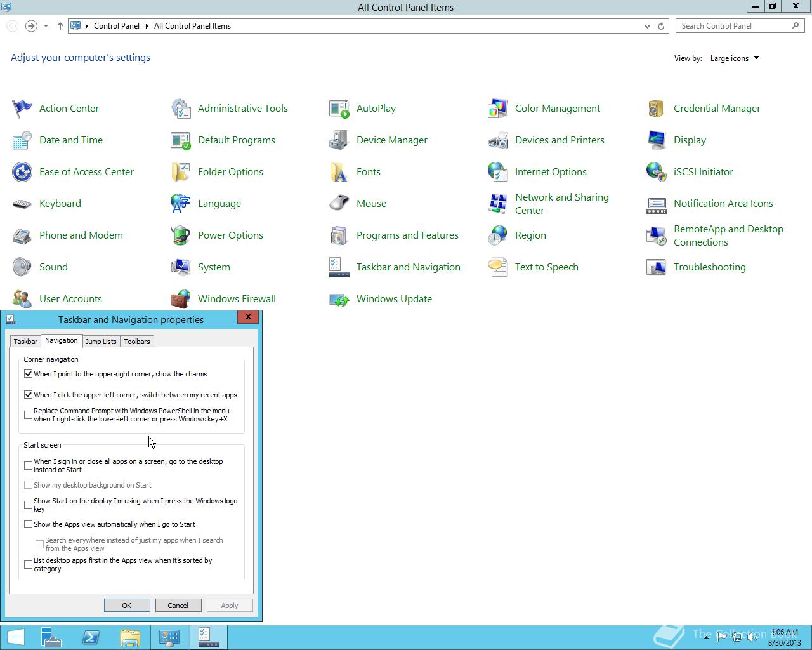The image size is (812, 650).
Task: Switch to the Jump Lists tab
Action: (x=101, y=342)
